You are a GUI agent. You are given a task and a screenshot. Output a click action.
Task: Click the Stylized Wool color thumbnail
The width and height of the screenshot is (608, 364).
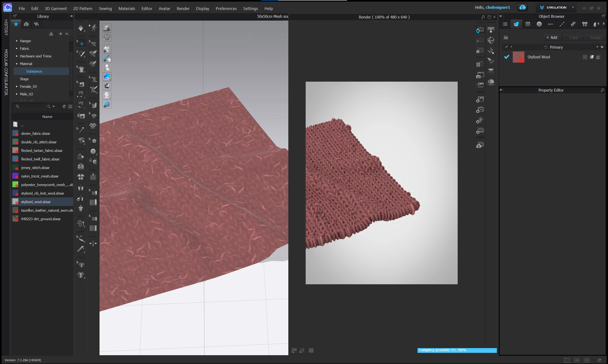click(518, 57)
